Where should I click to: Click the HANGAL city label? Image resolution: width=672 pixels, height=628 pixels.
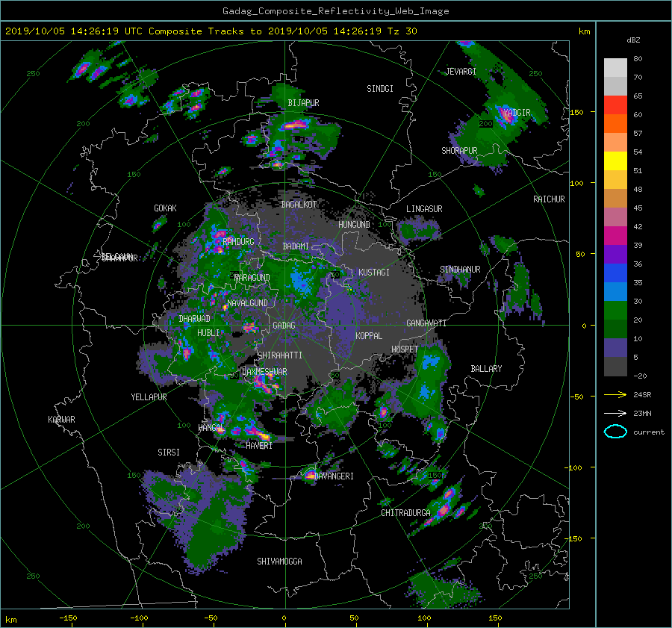211,428
